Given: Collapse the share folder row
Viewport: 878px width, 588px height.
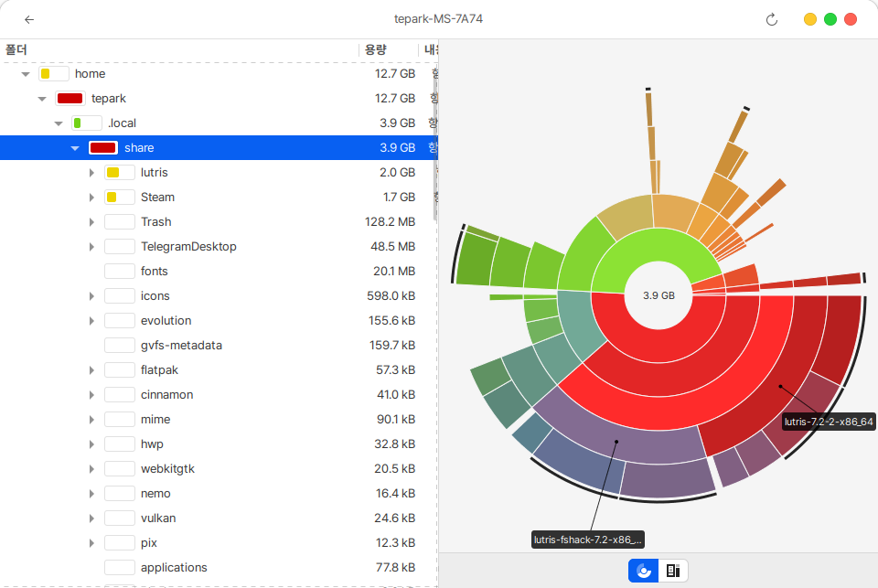Looking at the screenshot, I should [x=75, y=148].
